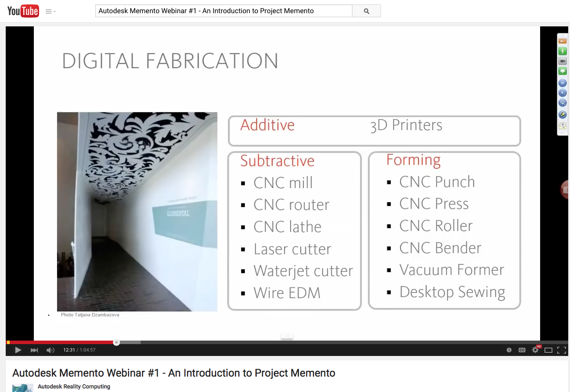Mute the video volume speaker icon

tap(51, 350)
